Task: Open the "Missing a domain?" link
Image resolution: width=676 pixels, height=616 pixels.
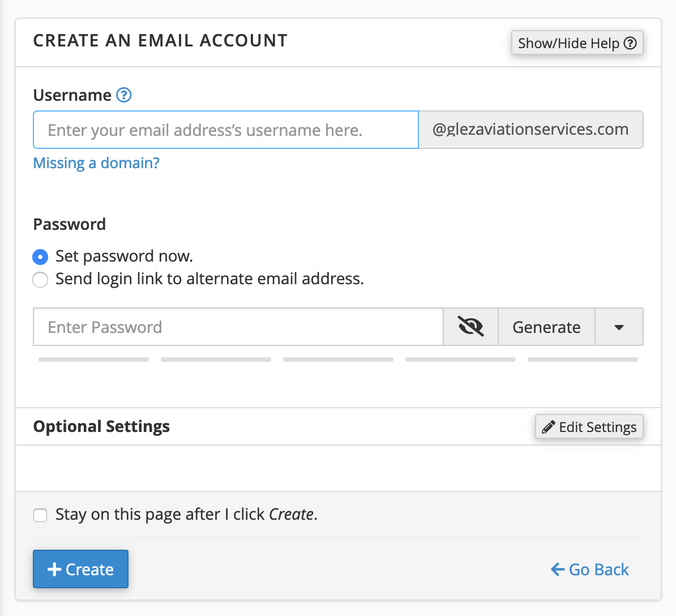Action: 96,163
